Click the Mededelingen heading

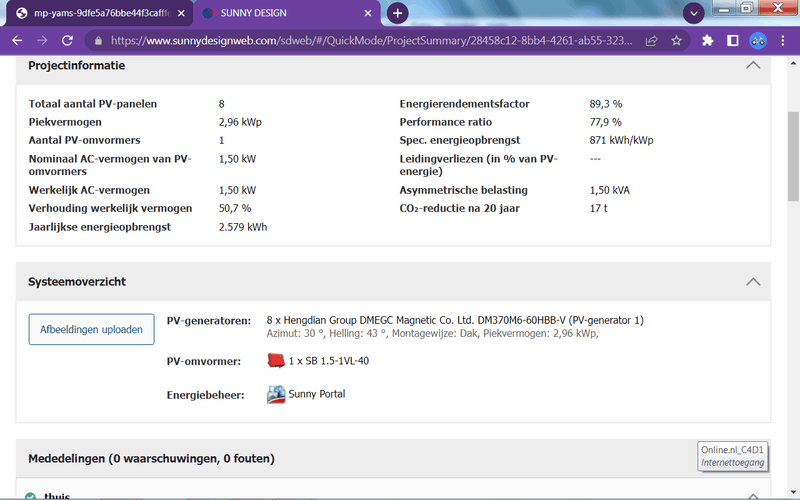click(152, 459)
